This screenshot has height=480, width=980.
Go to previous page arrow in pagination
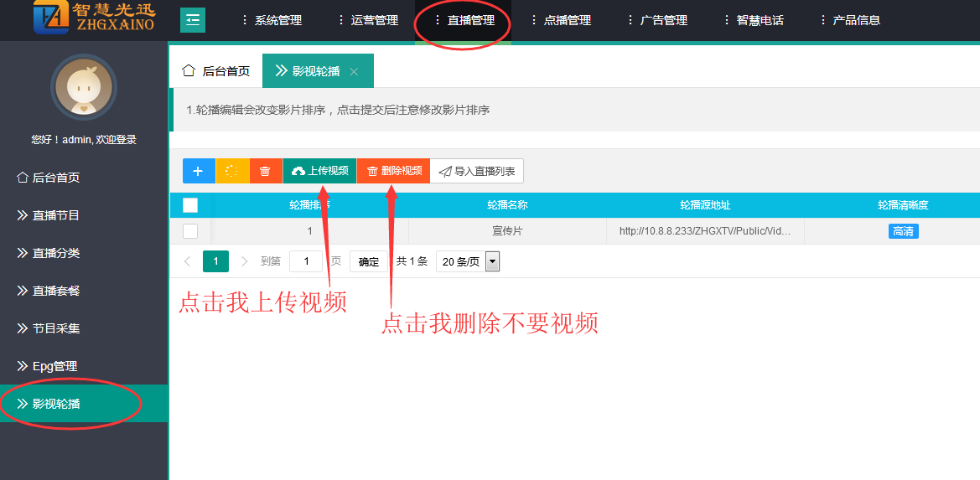[187, 261]
